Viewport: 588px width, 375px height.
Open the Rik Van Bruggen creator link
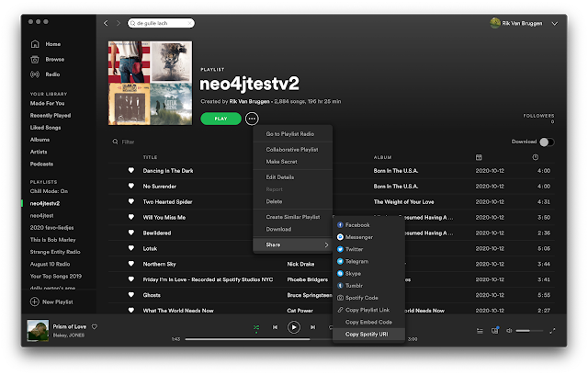click(249, 102)
